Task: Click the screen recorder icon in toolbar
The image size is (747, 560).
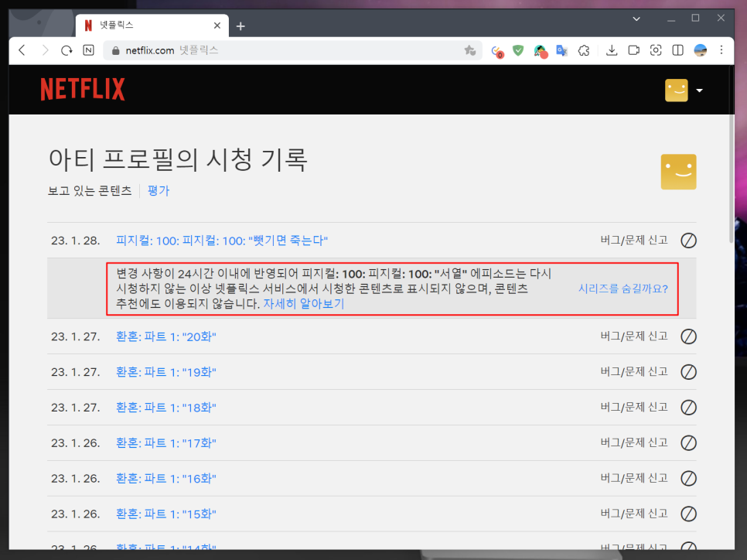Action: pos(633,50)
